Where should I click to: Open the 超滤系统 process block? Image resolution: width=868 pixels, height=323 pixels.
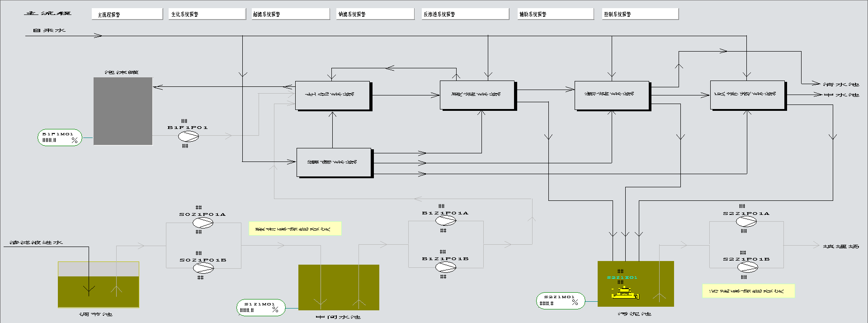[x=477, y=95]
